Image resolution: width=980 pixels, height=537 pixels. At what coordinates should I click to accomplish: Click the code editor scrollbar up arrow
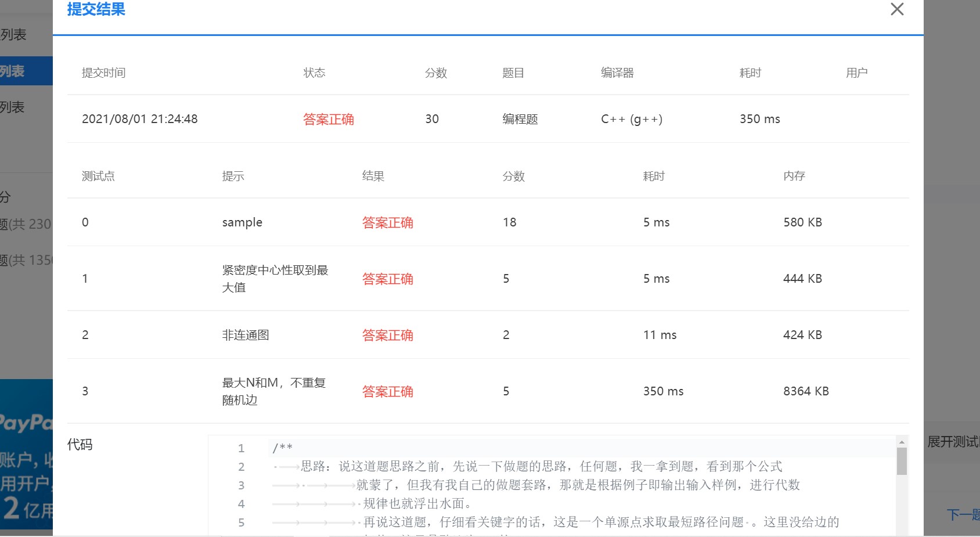[902, 442]
